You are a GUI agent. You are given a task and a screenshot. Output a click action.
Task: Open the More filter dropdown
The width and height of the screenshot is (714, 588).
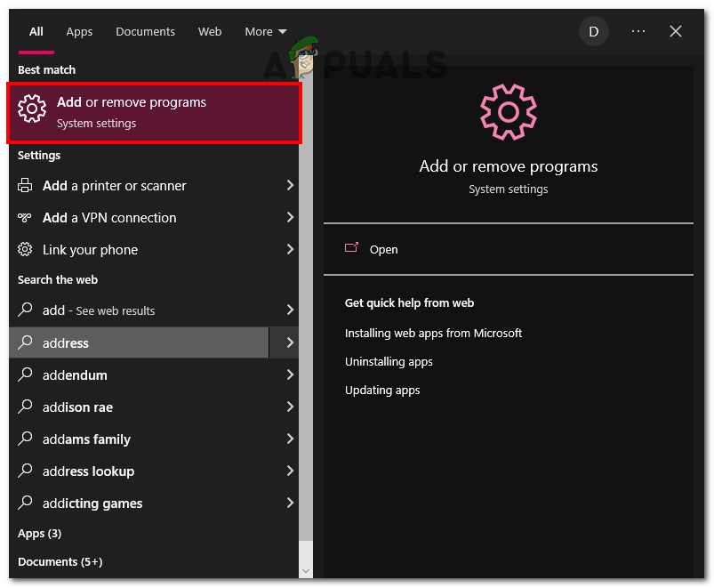coord(266,31)
